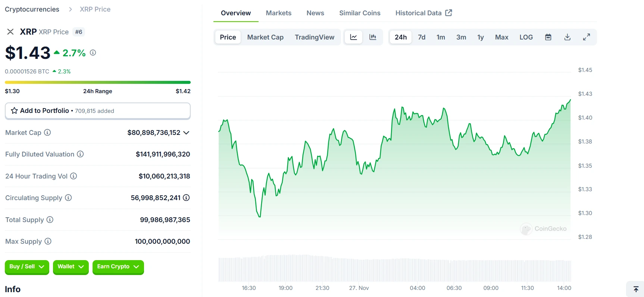The height and width of the screenshot is (297, 644).
Task: Click the 27. Nov date label
Action: pyautogui.click(x=359, y=288)
